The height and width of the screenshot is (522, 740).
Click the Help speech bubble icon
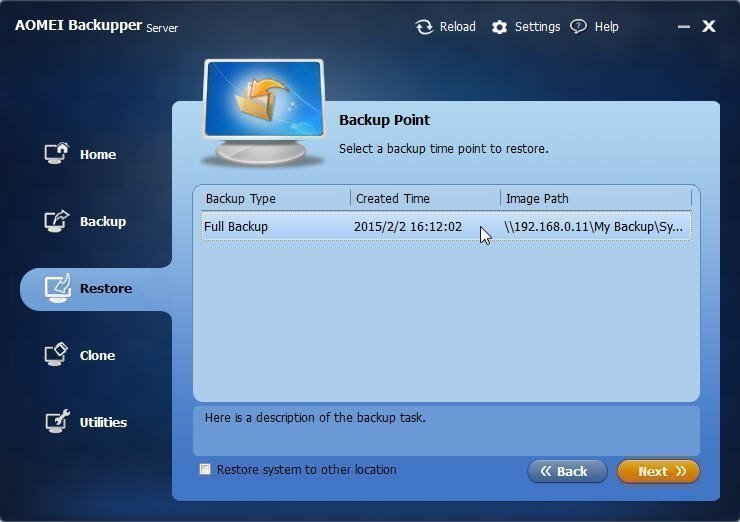578,26
